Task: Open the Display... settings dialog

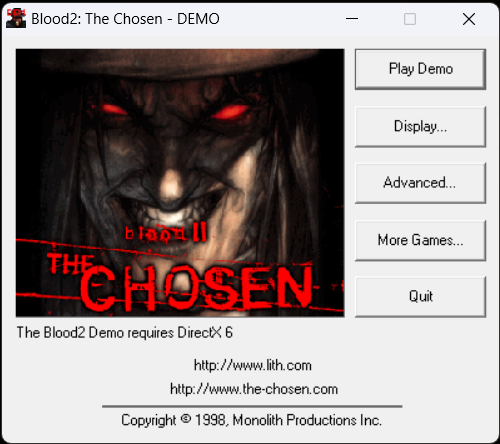Action: click(420, 127)
